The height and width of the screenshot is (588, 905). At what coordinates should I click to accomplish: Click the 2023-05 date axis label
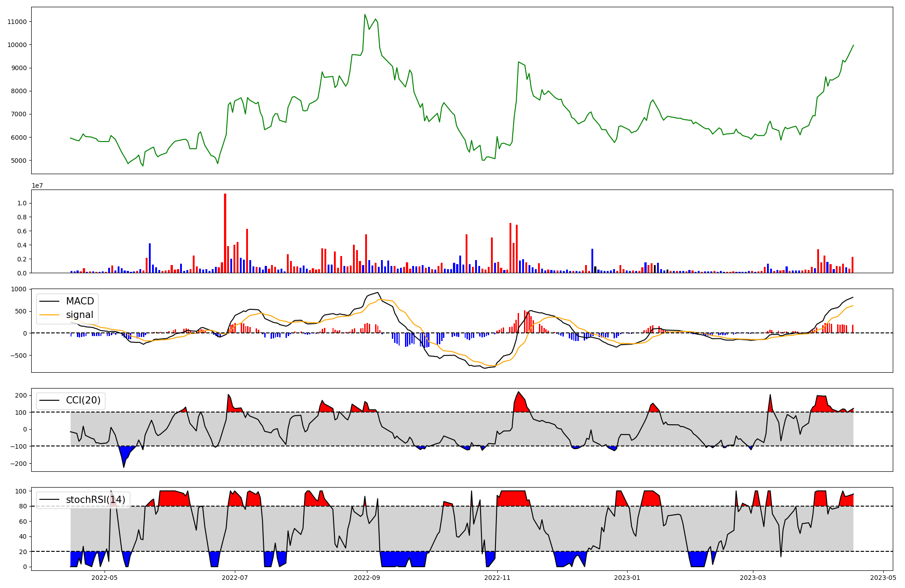point(883,577)
